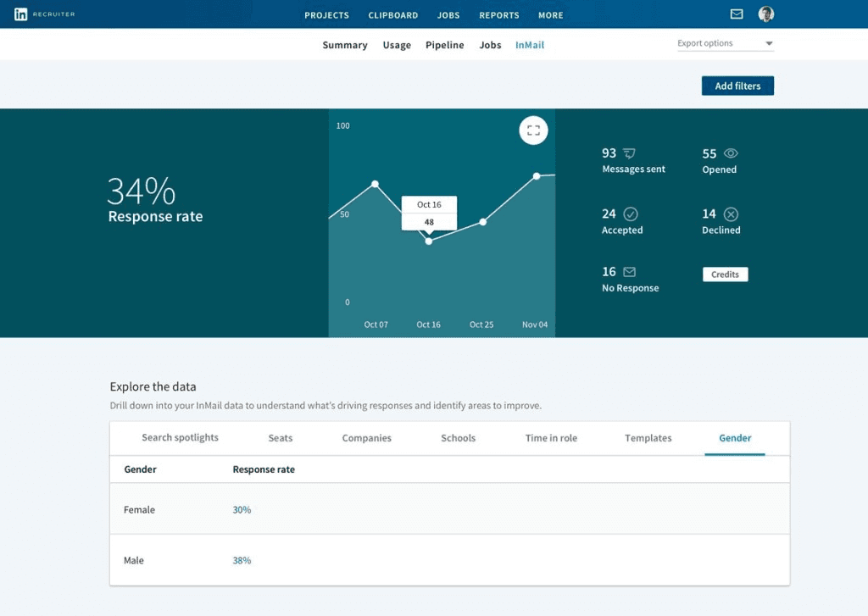The image size is (868, 616).
Task: Click the Credits button
Action: (x=726, y=275)
